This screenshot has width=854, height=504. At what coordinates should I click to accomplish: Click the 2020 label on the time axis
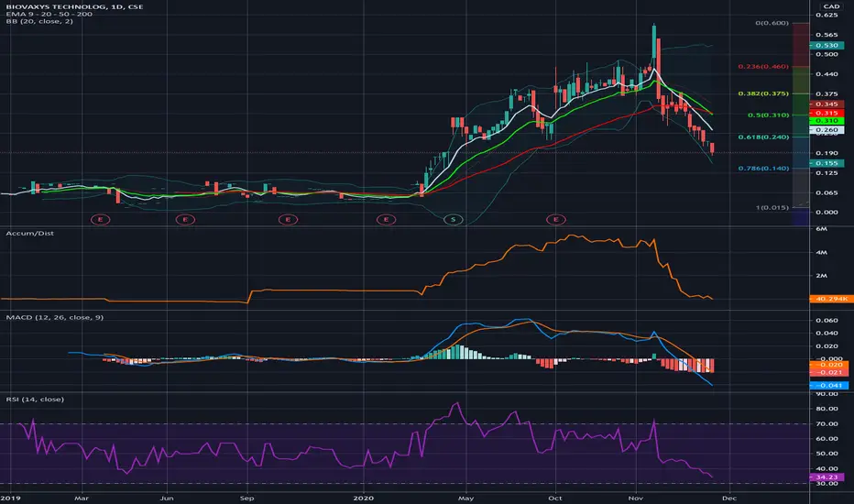[363, 498]
